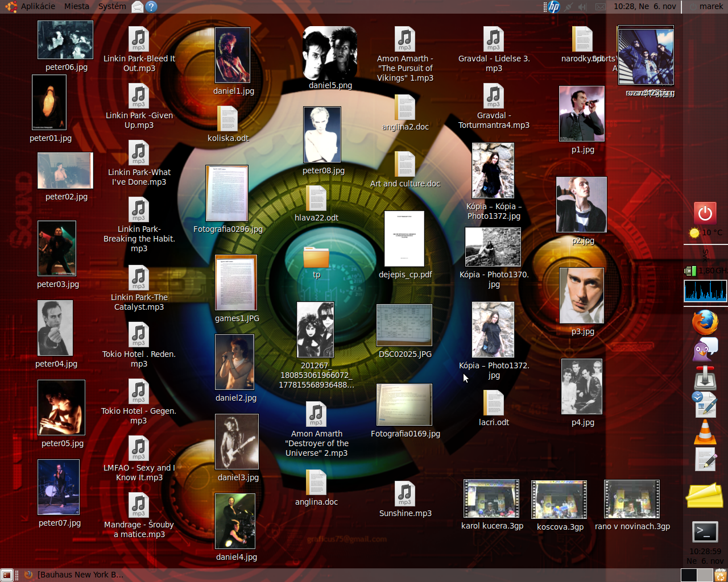Select the daniel5.png image thumbnail
This screenshot has width=728, height=582.
pos(330,53)
